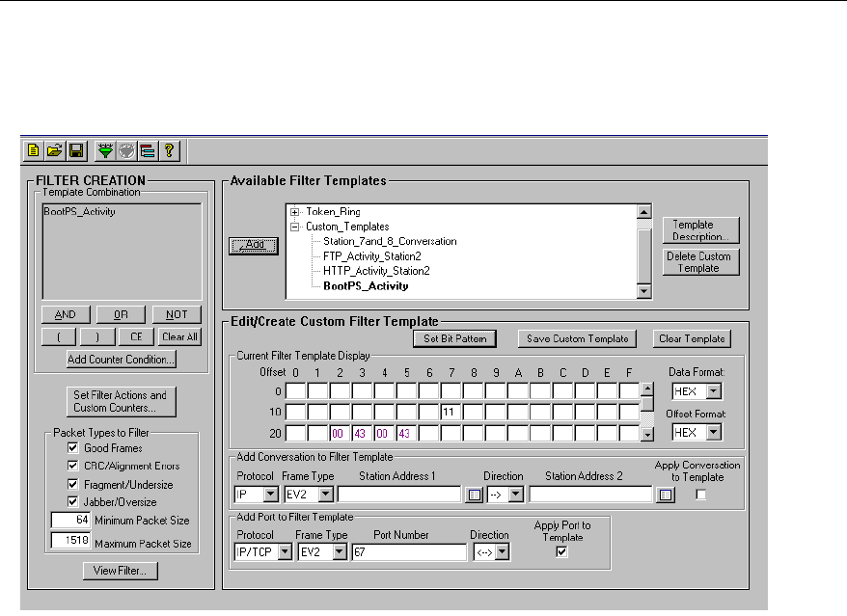This screenshot has height=616, width=847.
Task: Click the New file toolbar icon
Action: pos(32,150)
